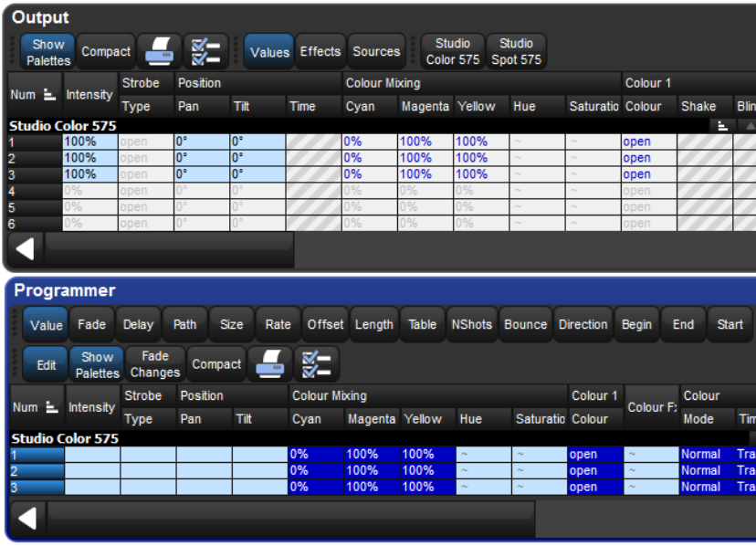
Task: Toggle the Programmer Edit button
Action: pos(46,364)
